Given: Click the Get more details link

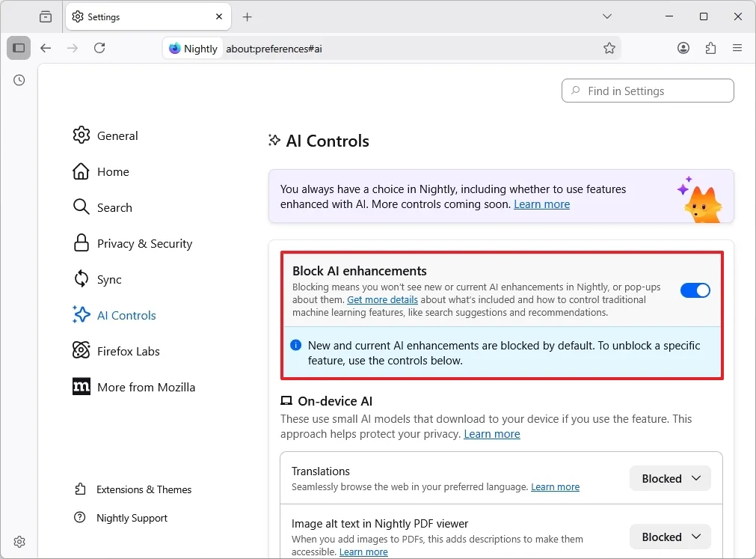Looking at the screenshot, I should click(382, 299).
